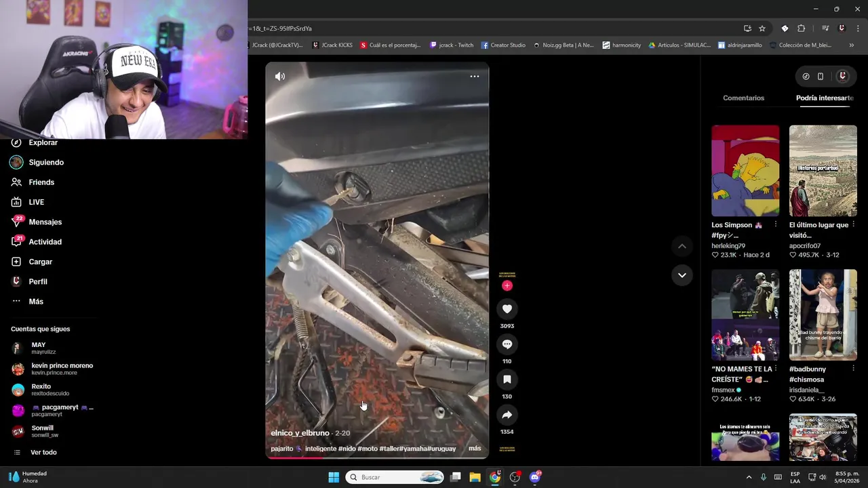Screen dimensions: 868x488
Task: Go to the previous video with the up chevron
Action: (682, 247)
